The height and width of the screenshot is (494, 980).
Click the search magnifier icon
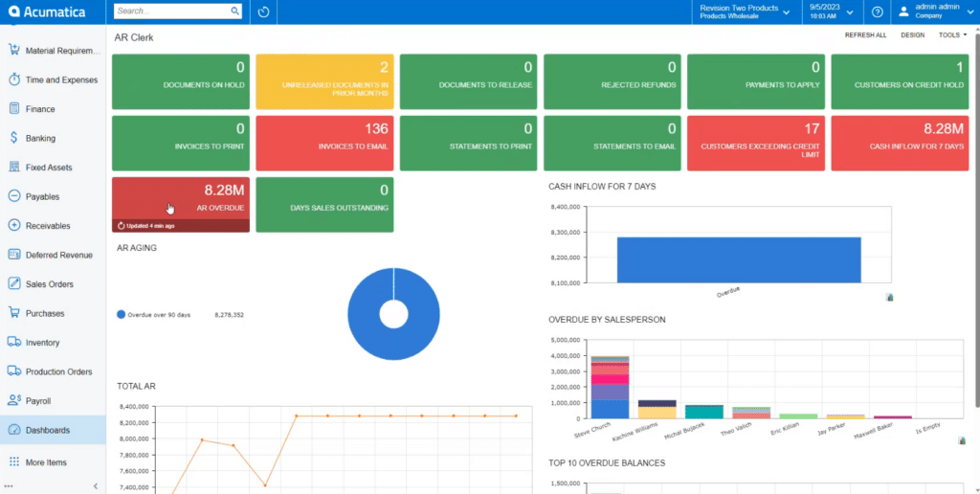[235, 11]
